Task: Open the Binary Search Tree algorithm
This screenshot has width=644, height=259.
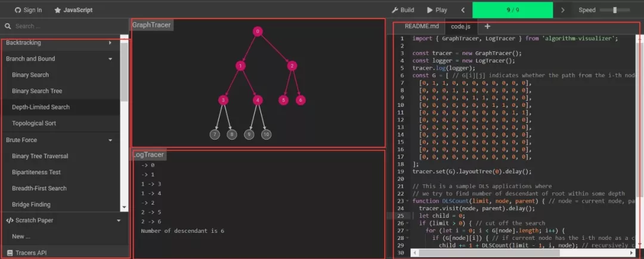Action: click(x=37, y=91)
